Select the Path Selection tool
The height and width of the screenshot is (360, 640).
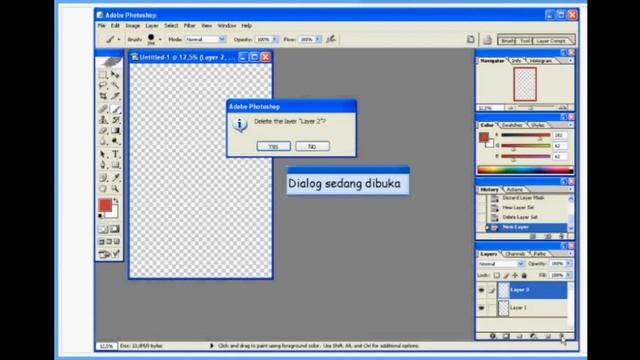(103, 154)
